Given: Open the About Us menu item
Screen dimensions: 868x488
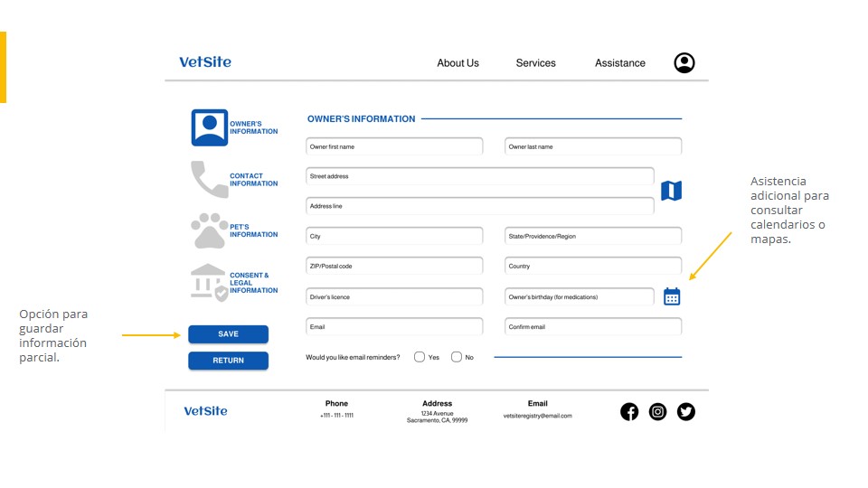Looking at the screenshot, I should tap(458, 63).
